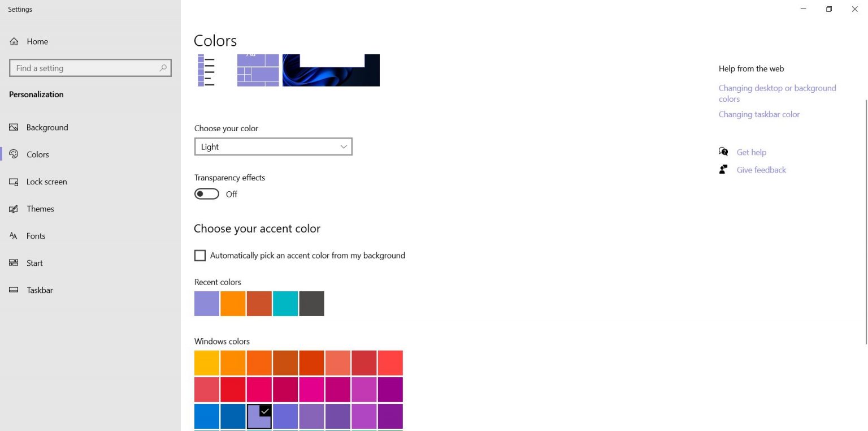Uncheck the currently selected purple accent color

[259, 416]
